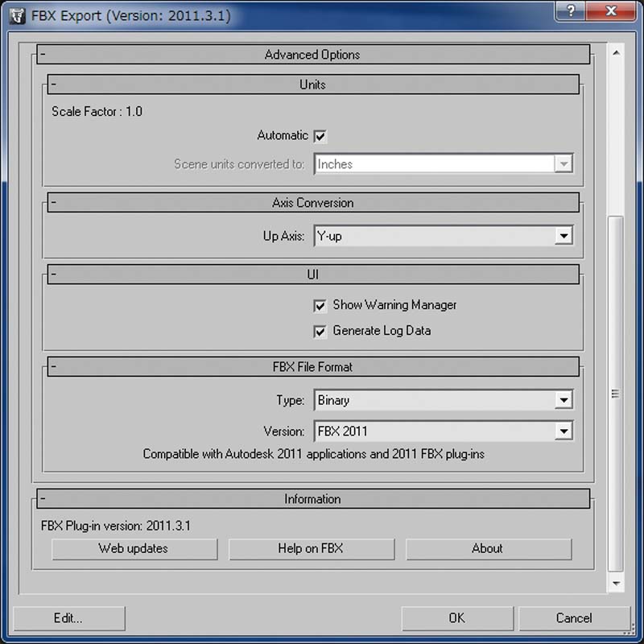Open the Up Axis dropdown

(444, 236)
